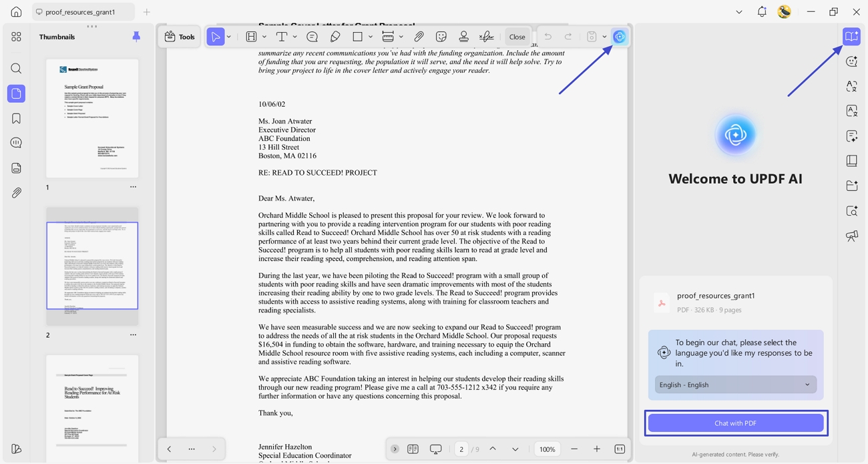Screen dimensions: 868x464
Task: Expand the cursor tool options arrow
Action: [228, 37]
